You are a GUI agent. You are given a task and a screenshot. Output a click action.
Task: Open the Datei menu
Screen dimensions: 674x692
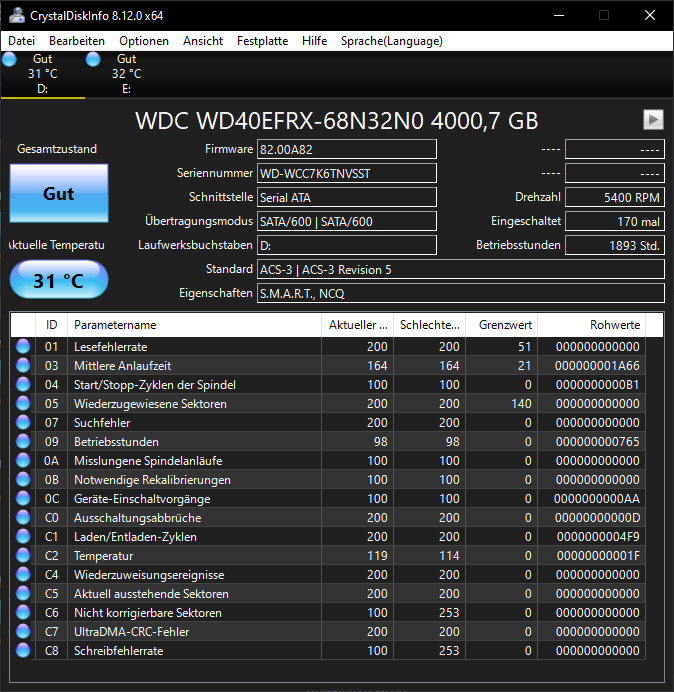tap(21, 41)
